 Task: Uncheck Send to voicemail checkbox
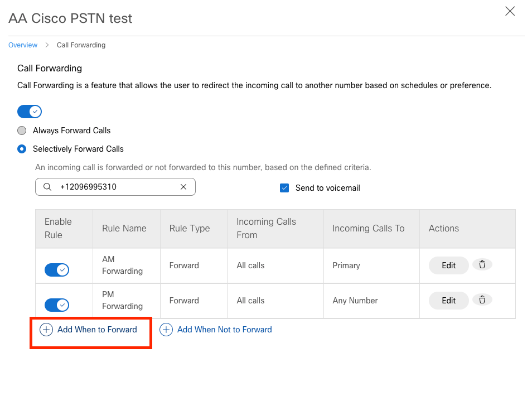tap(284, 188)
